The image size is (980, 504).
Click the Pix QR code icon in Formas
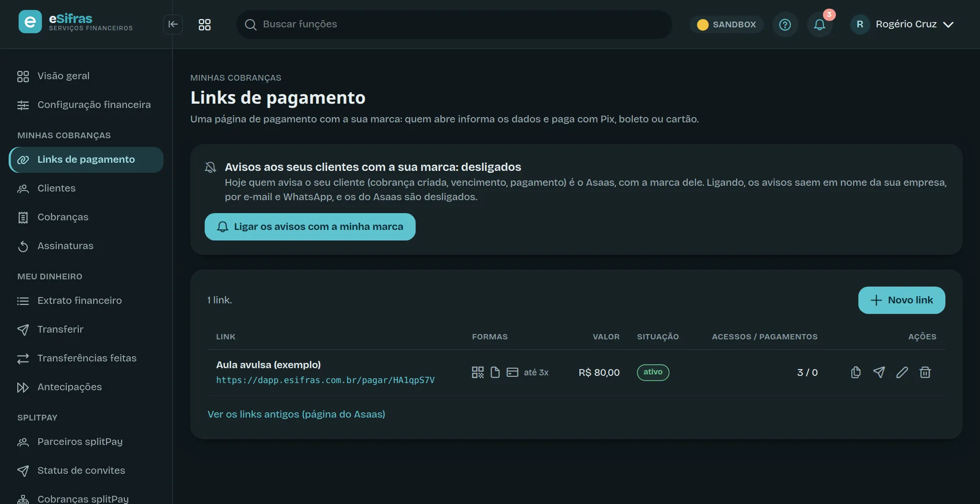[478, 372]
